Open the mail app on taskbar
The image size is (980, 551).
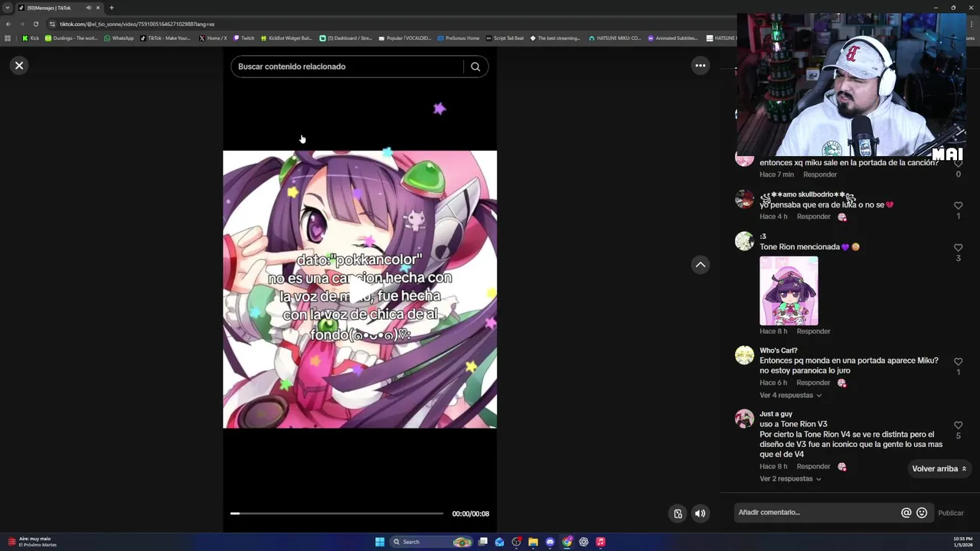click(499, 542)
